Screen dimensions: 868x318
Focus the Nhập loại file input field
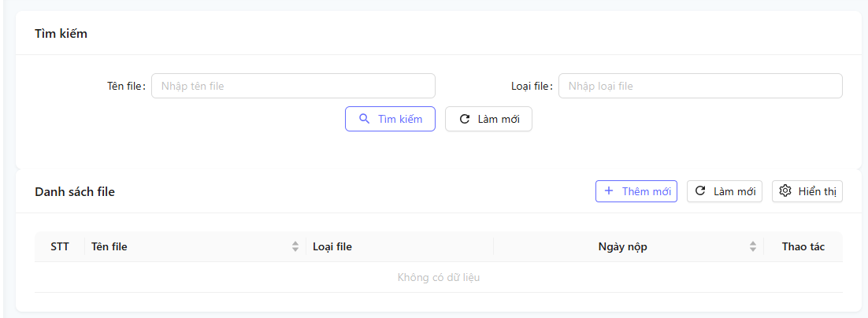click(x=699, y=86)
